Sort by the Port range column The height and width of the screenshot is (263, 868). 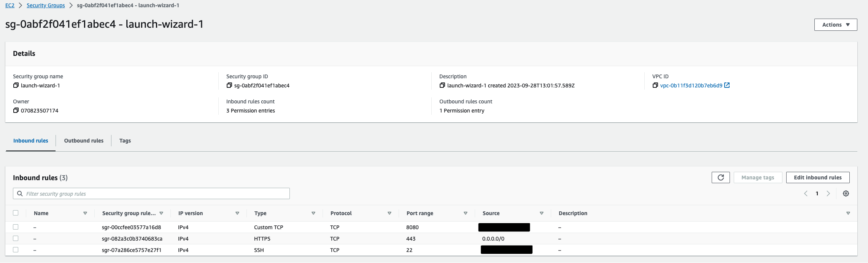[465, 213]
